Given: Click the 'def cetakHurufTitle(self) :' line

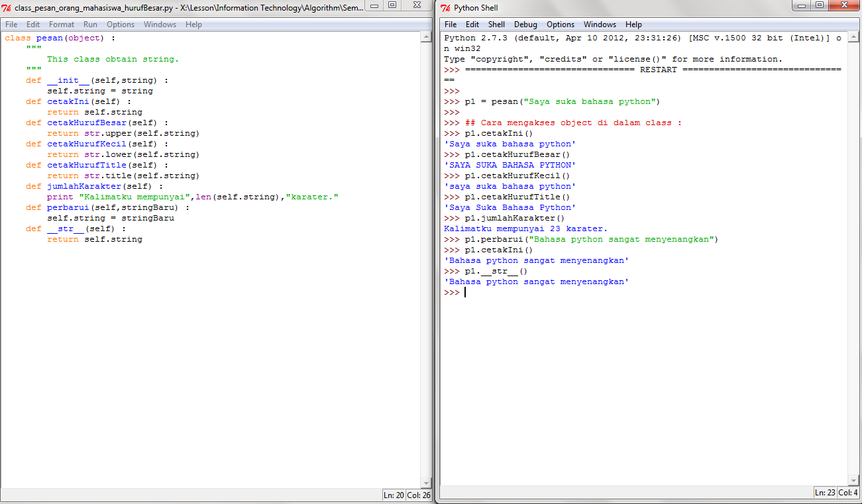Looking at the screenshot, I should click(97, 165).
